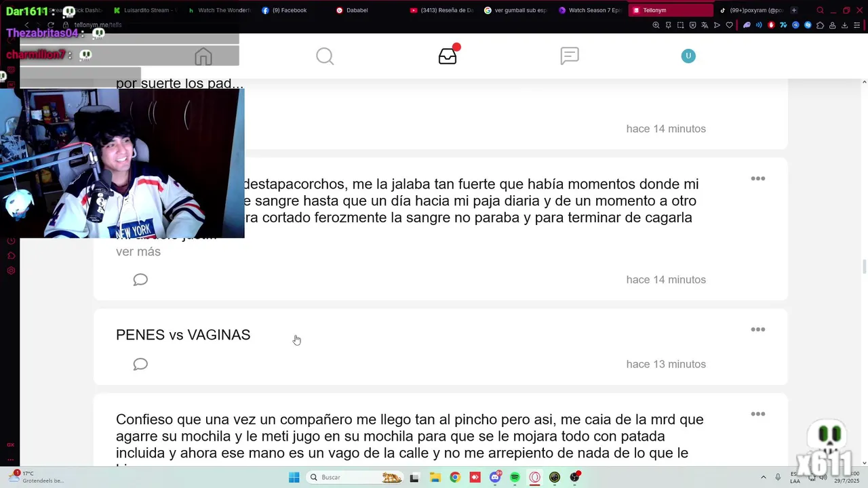868x488 pixels.
Task: Open the Windows Start menu
Action: (294, 477)
